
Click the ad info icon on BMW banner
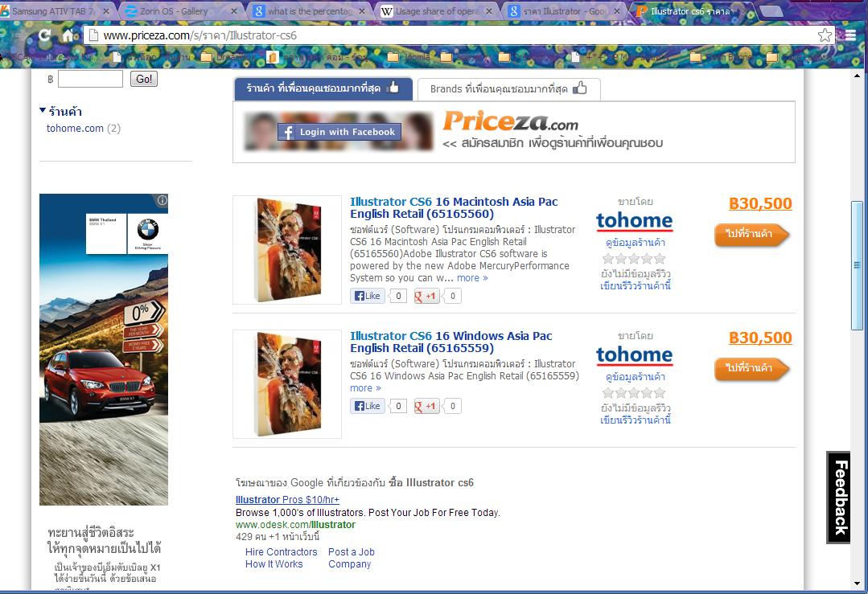[x=162, y=200]
